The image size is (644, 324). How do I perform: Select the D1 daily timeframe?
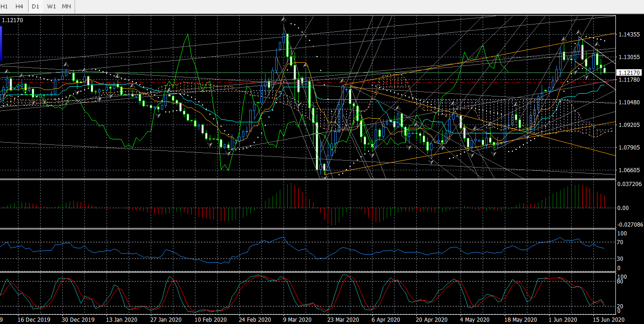(x=35, y=6)
